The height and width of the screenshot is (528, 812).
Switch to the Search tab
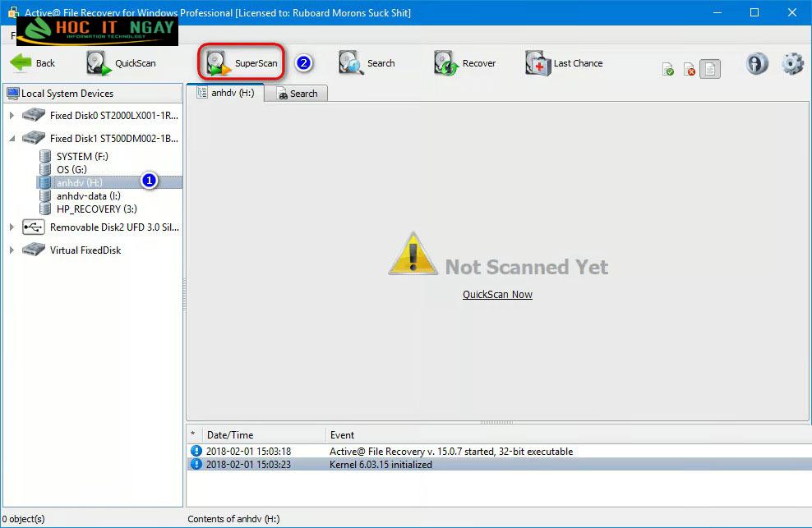click(297, 94)
